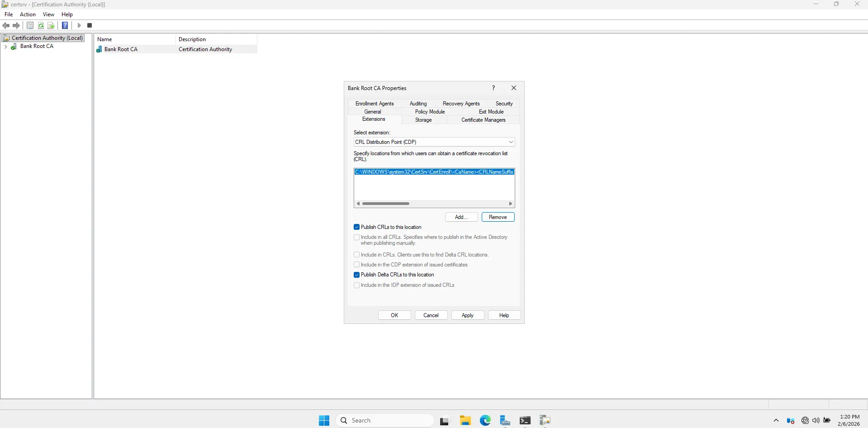The width and height of the screenshot is (868, 428).
Task: Toggle Include in the IDP extension checkbox
Action: [357, 285]
